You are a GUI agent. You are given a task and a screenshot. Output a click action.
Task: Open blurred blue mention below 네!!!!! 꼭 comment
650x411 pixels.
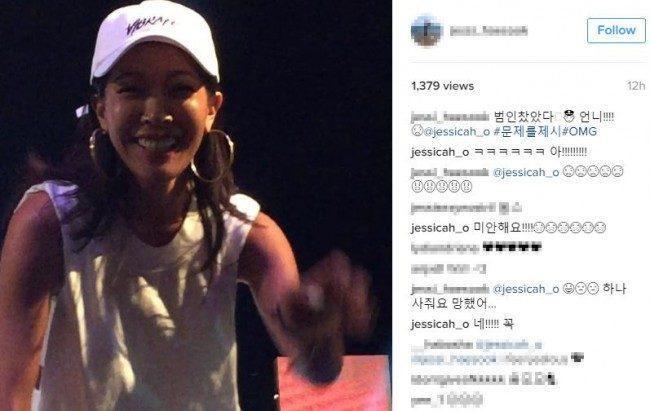pos(509,344)
